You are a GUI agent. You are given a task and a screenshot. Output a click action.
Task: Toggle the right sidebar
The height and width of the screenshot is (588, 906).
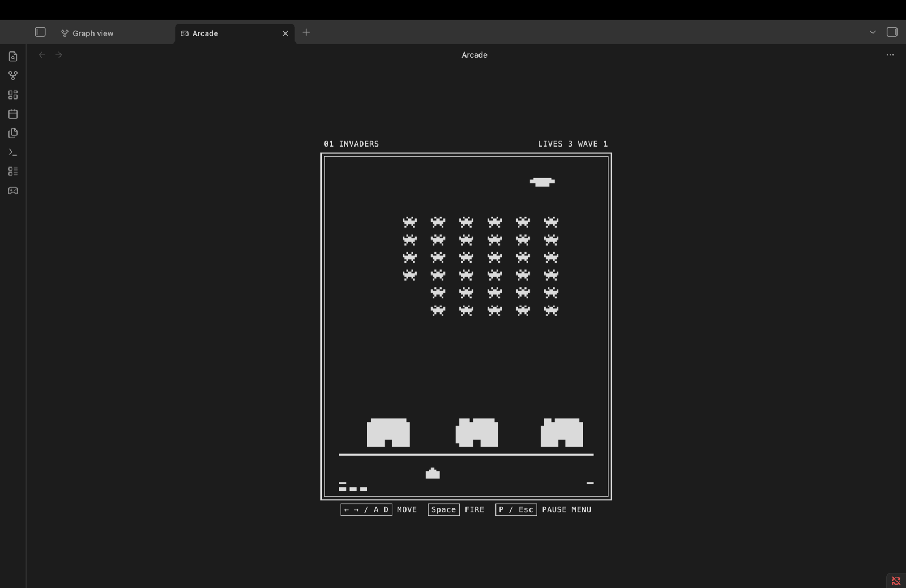click(x=892, y=32)
